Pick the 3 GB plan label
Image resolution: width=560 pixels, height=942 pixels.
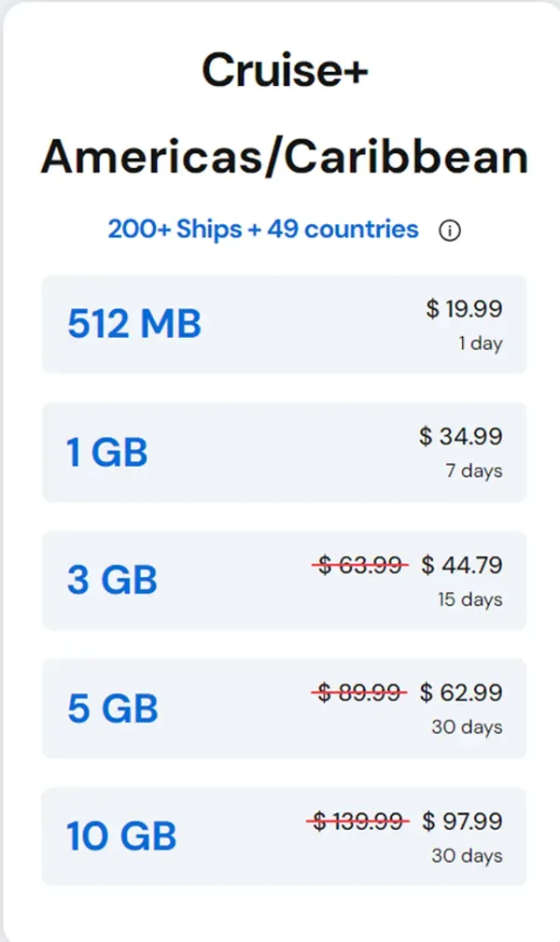coord(112,580)
